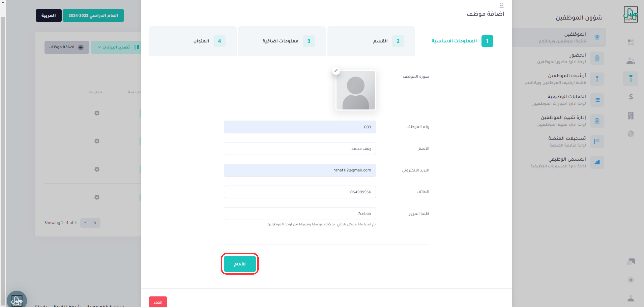Click the رقم الموظف field with 003
Image resolution: width=644 pixels, height=307 pixels.
tap(300, 127)
